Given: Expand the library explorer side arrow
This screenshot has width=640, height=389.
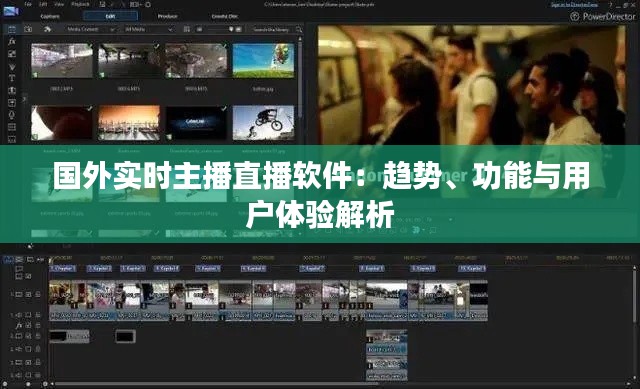Looking at the screenshot, I should 24,98.
